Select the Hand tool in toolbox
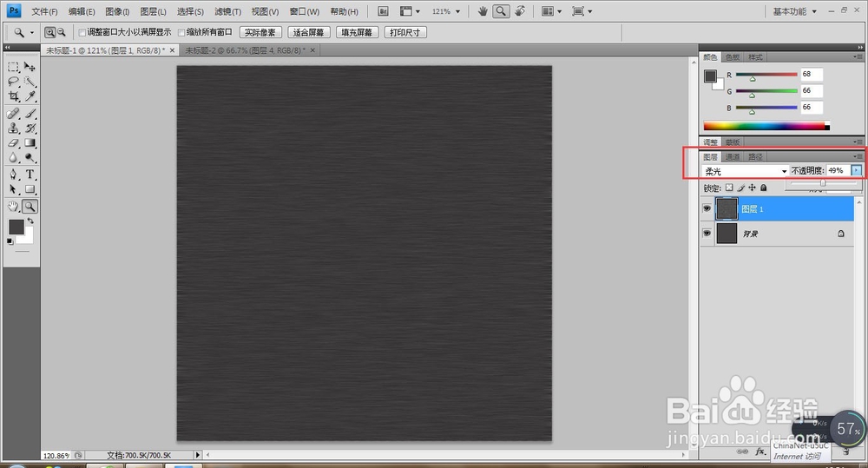868x468 pixels. [13, 207]
